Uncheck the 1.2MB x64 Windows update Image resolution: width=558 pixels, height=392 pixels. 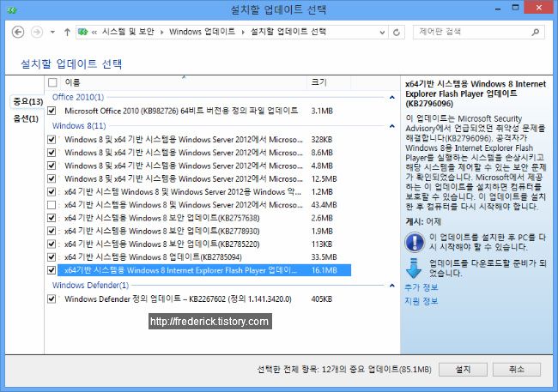pyautogui.click(x=52, y=192)
